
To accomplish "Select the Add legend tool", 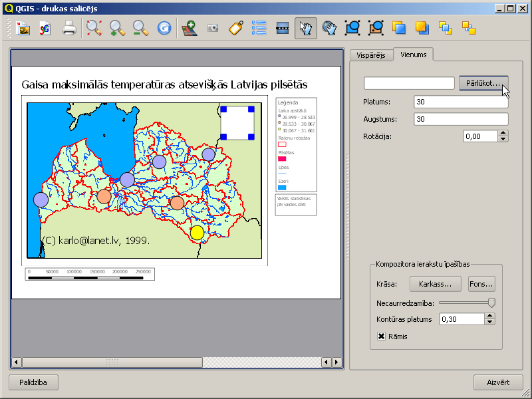I will tap(259, 28).
